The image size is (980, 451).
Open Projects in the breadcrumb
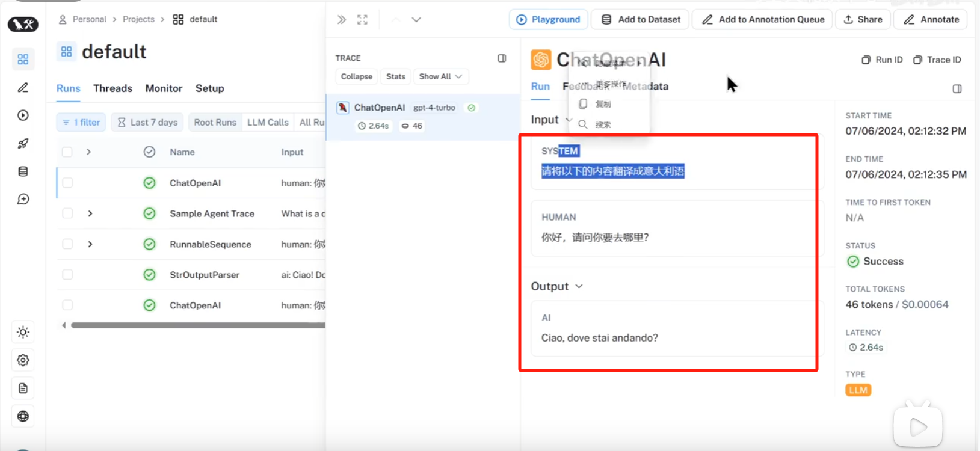(138, 19)
